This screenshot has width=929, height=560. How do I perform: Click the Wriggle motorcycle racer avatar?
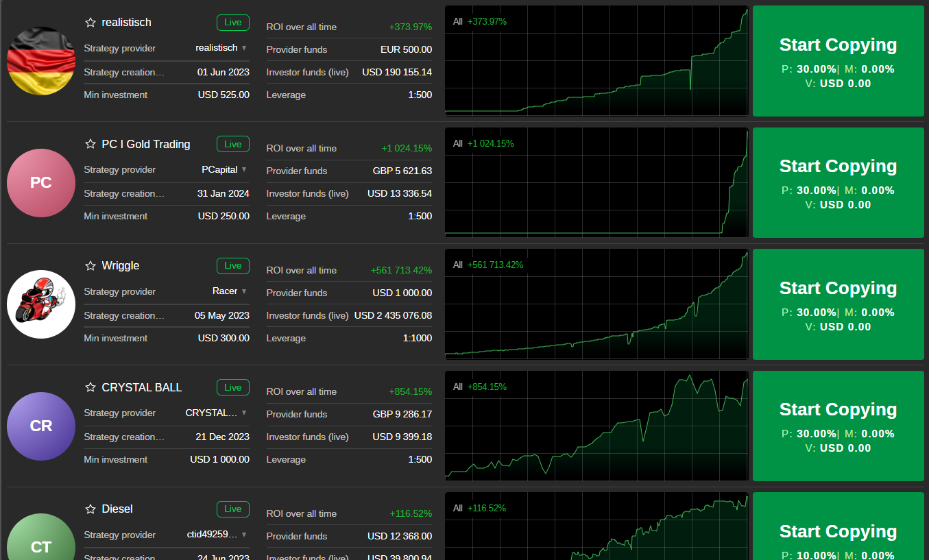coord(41,304)
